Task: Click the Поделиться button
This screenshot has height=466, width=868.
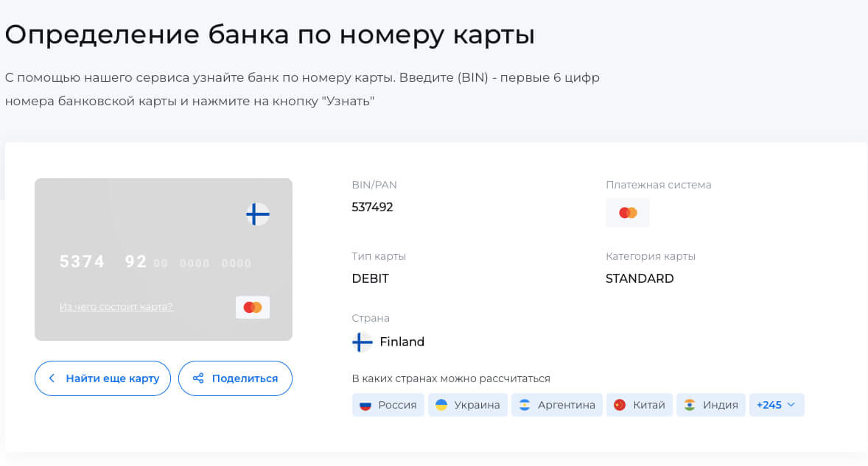Action: tap(235, 378)
